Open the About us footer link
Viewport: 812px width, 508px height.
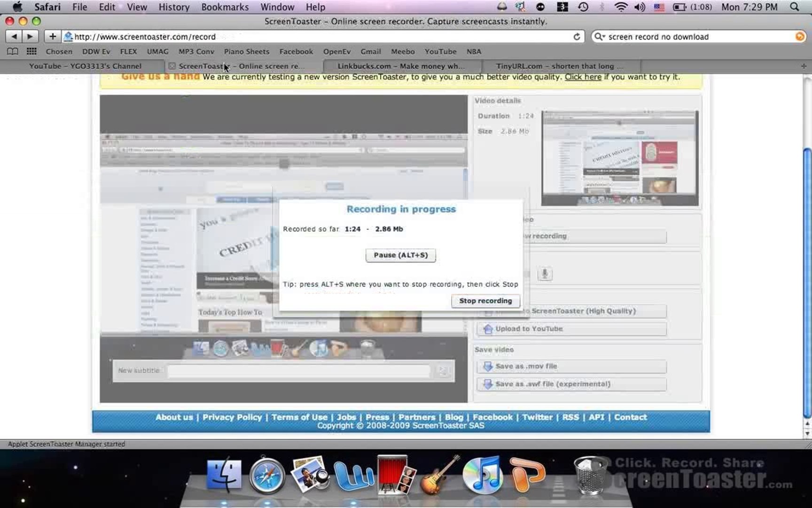click(x=174, y=417)
